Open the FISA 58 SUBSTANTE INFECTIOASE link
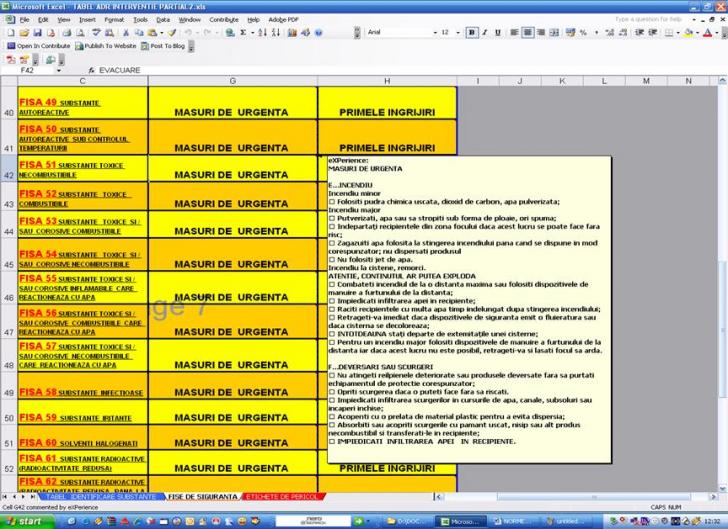The image size is (728, 529). coord(81,392)
